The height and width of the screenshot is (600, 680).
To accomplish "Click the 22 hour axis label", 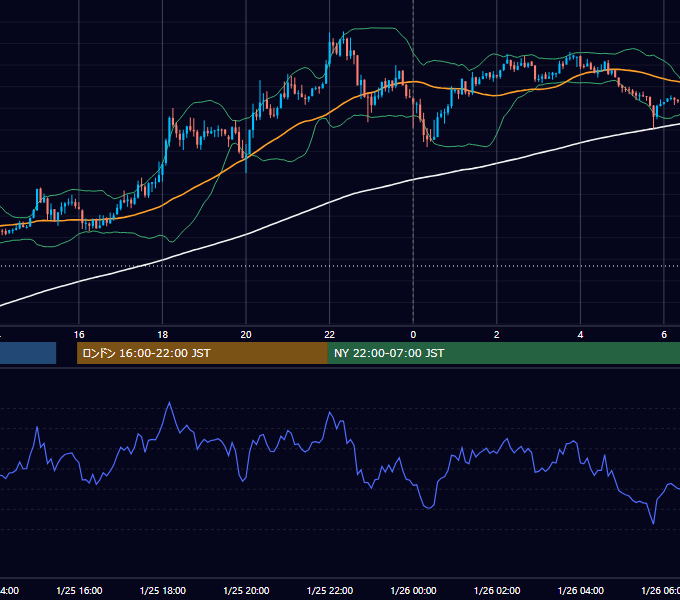I will pos(330,335).
